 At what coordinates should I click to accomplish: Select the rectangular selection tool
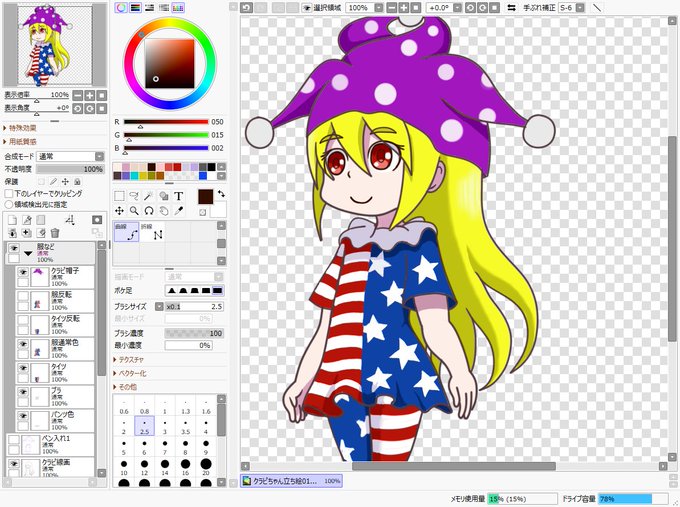coord(119,196)
